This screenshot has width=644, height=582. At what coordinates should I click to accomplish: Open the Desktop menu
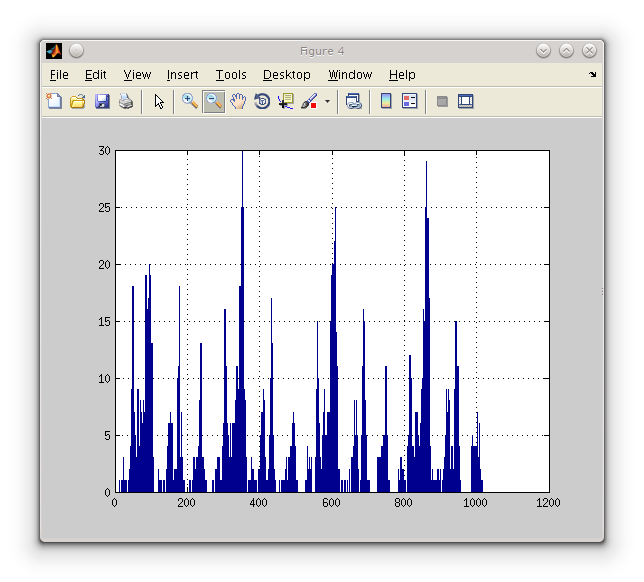[286, 75]
